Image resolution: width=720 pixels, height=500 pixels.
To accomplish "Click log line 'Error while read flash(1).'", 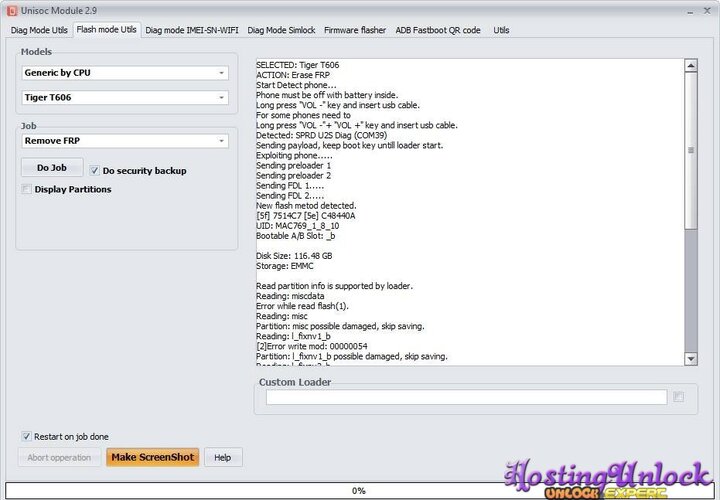I will pyautogui.click(x=302, y=306).
